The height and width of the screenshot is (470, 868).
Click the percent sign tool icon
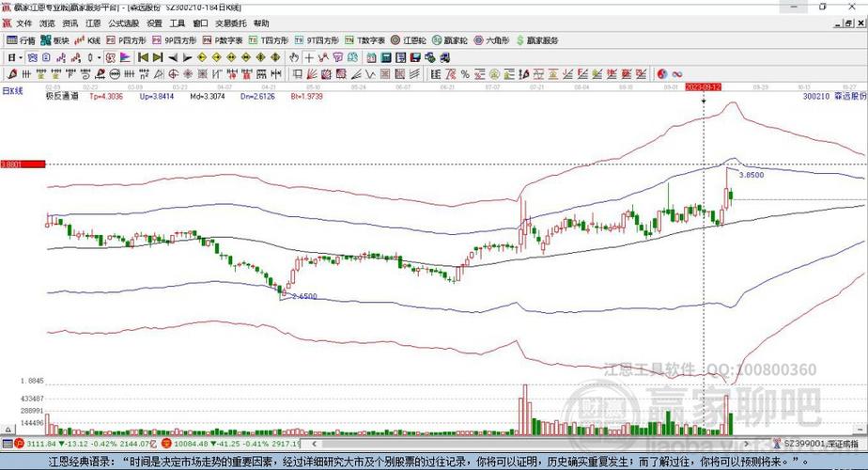[x=464, y=74]
